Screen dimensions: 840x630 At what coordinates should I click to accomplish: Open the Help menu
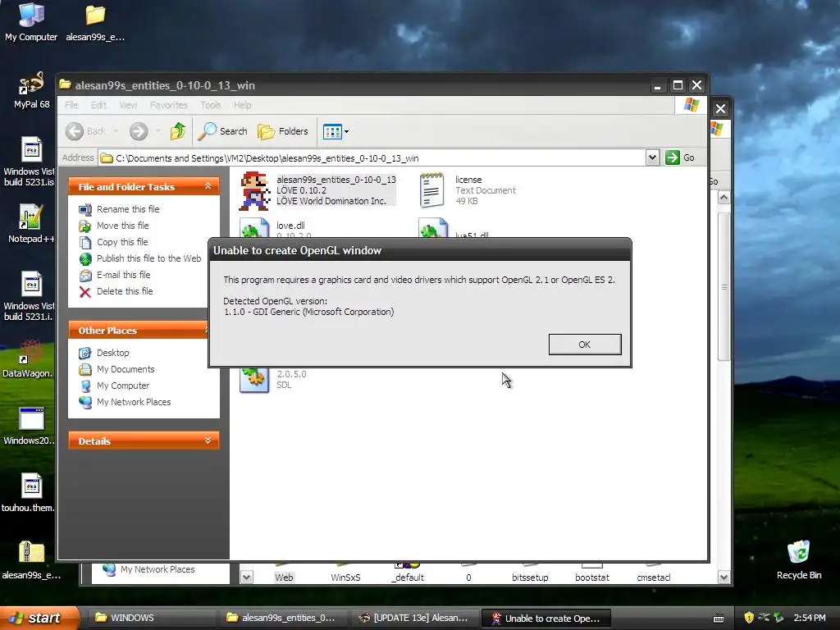(242, 105)
